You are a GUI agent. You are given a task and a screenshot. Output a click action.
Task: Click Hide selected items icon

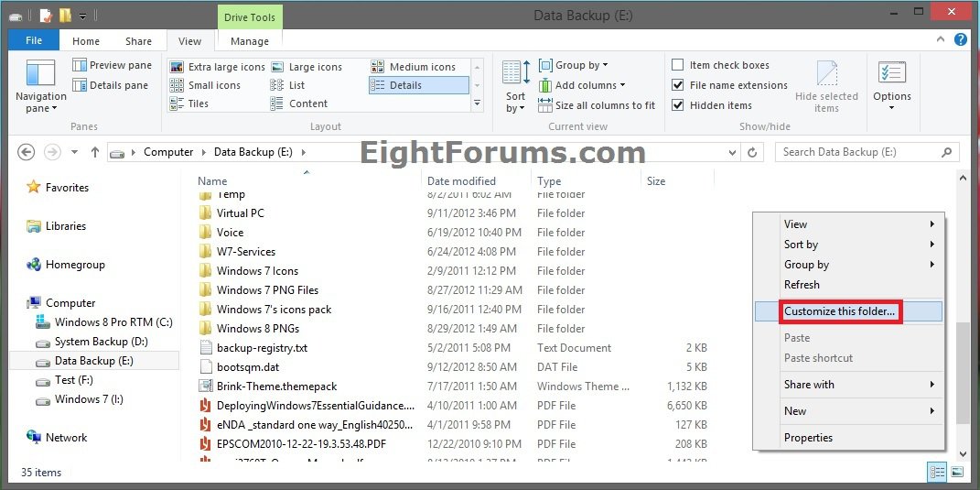(x=826, y=75)
